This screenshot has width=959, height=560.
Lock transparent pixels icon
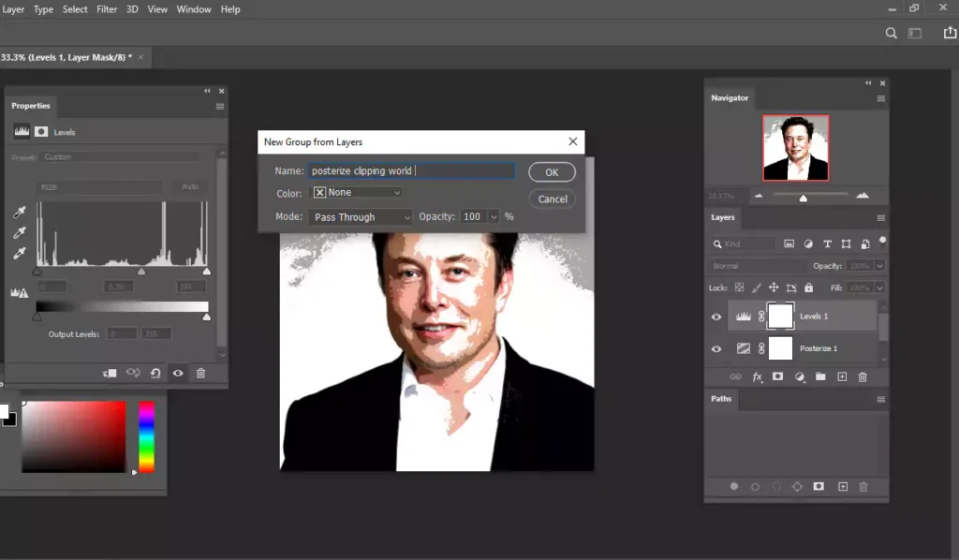click(x=739, y=287)
